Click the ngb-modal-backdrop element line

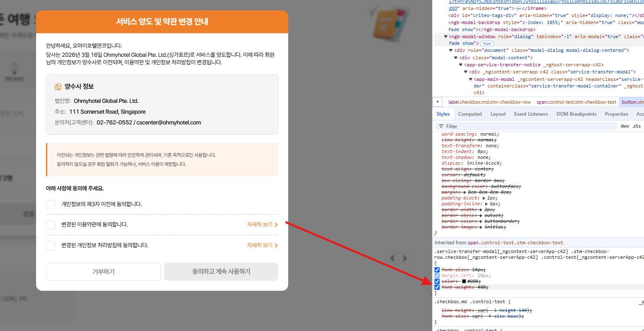coord(546,26)
